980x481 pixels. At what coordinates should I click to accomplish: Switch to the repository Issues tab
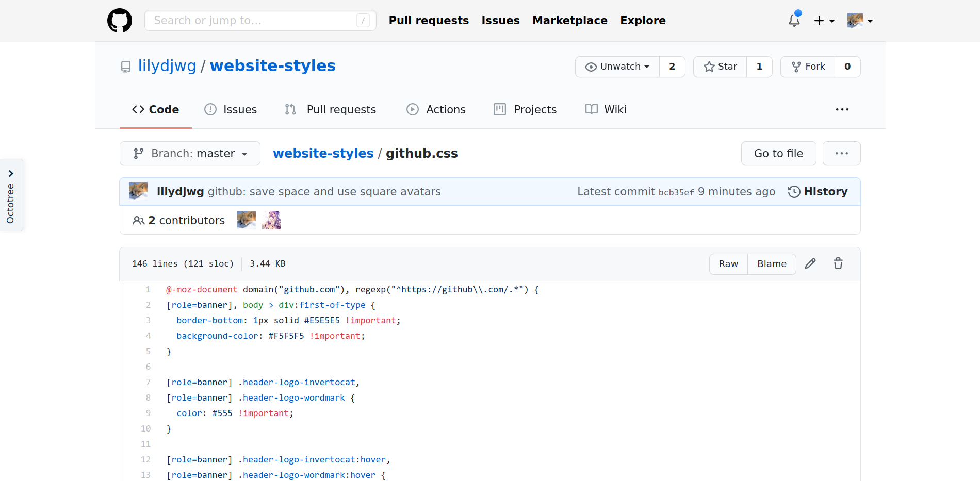(x=231, y=109)
